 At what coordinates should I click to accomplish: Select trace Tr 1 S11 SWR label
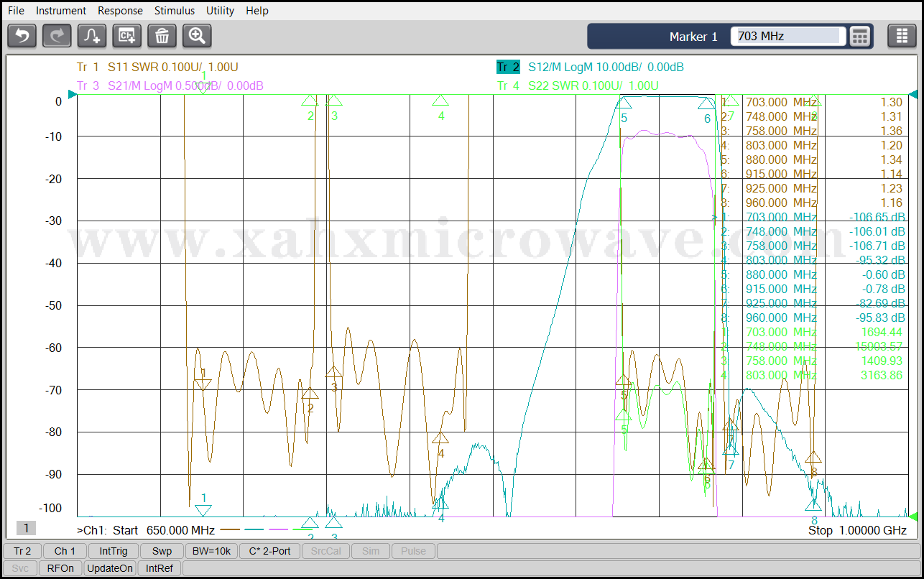(157, 67)
